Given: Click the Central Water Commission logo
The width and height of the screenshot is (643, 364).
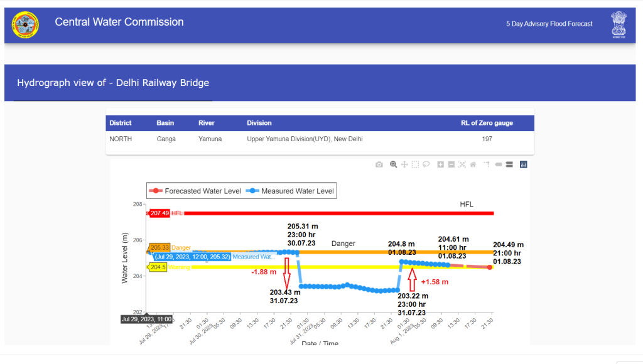Looking at the screenshot, I should [x=25, y=25].
